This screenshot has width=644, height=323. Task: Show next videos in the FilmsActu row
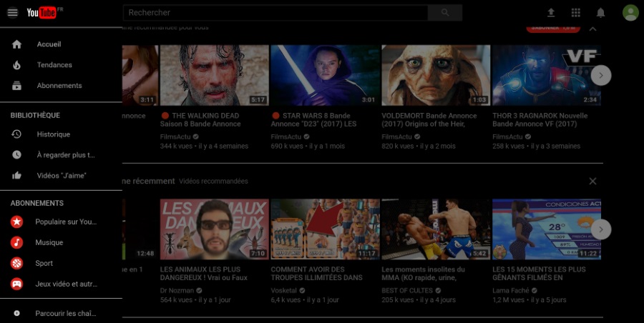click(601, 75)
